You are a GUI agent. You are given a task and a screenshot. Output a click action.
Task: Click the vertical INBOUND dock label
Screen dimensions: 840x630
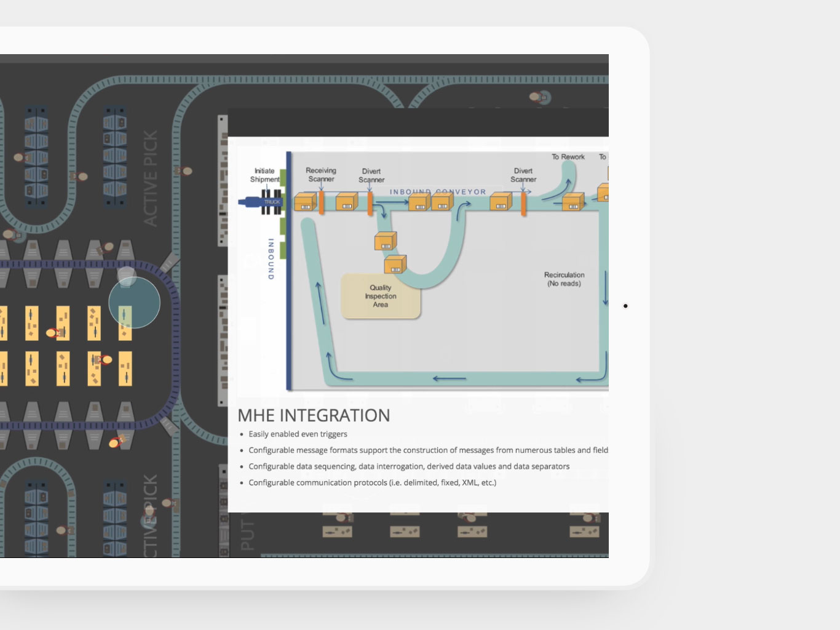[271, 259]
